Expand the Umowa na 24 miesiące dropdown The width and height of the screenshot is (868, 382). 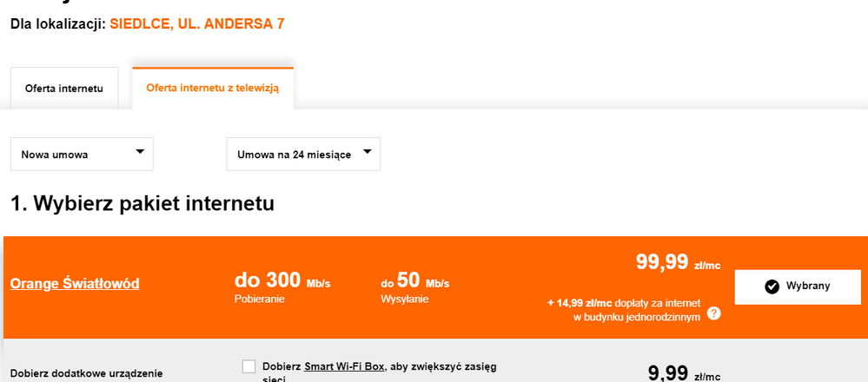click(x=302, y=155)
